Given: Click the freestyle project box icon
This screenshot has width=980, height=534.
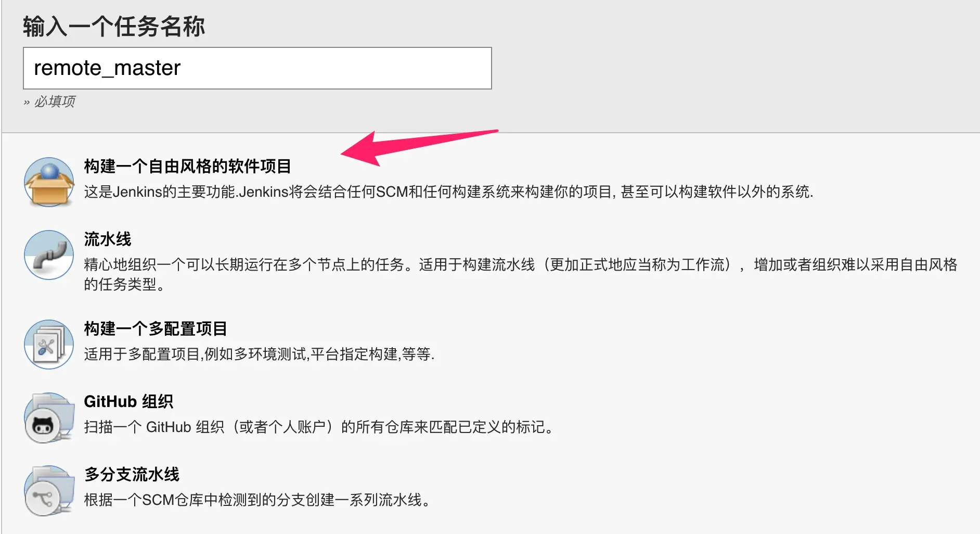Looking at the screenshot, I should click(49, 182).
